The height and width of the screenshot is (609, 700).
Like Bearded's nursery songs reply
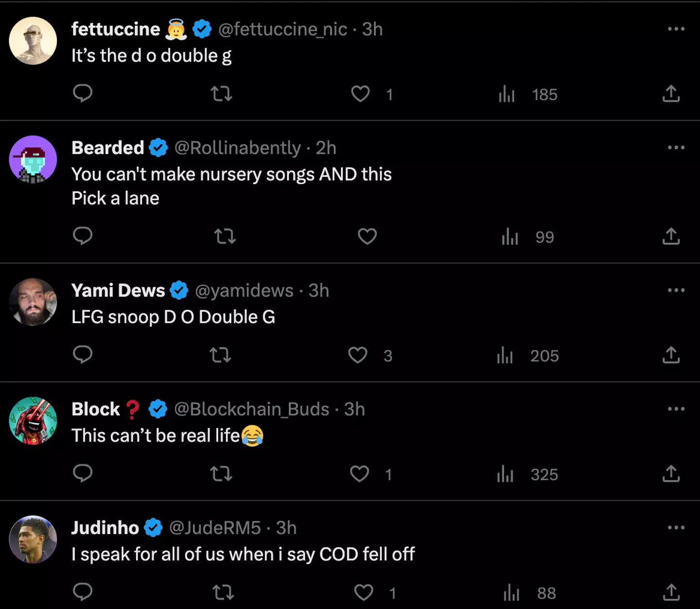[x=367, y=236]
